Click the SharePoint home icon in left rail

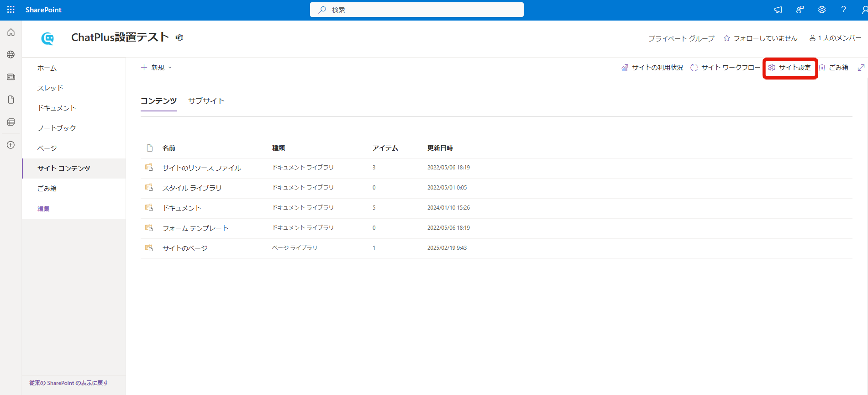pyautogui.click(x=11, y=32)
